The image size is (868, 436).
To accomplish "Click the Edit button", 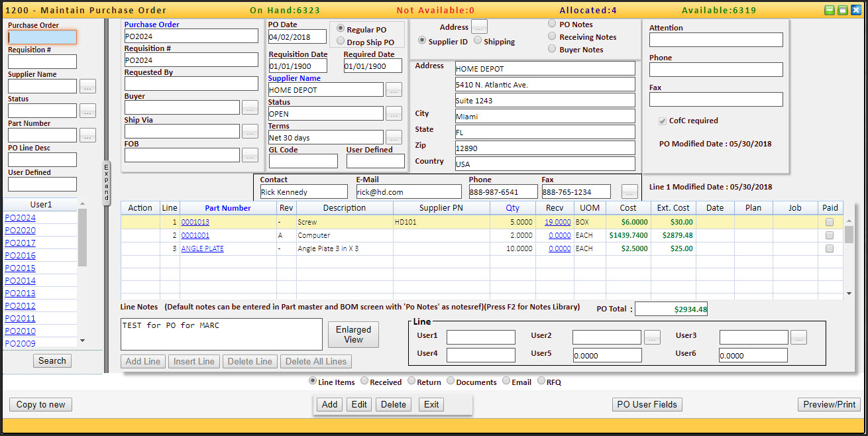I will pyautogui.click(x=359, y=405).
